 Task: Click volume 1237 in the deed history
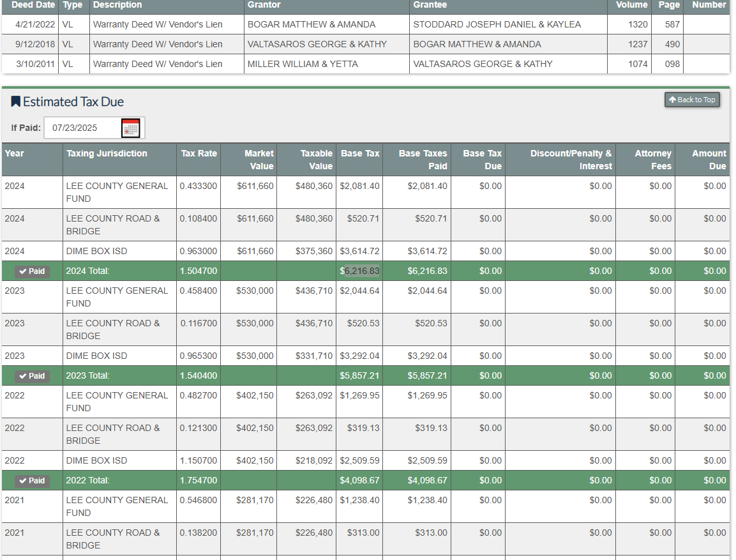pyautogui.click(x=636, y=44)
